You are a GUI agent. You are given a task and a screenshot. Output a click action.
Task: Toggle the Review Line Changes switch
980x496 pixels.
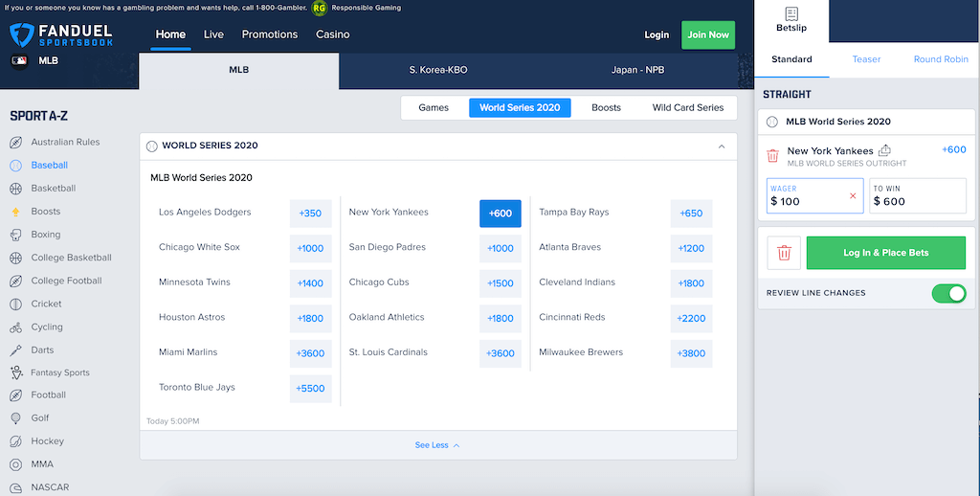(948, 293)
